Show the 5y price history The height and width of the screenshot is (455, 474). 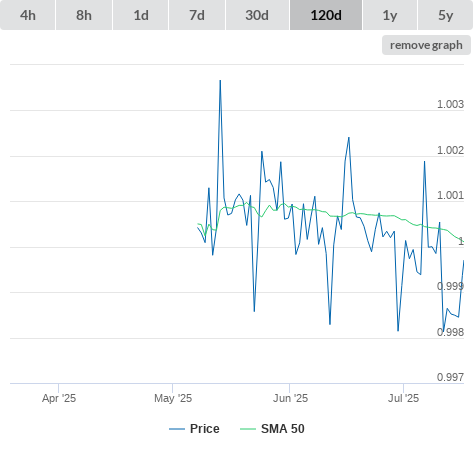tap(446, 15)
